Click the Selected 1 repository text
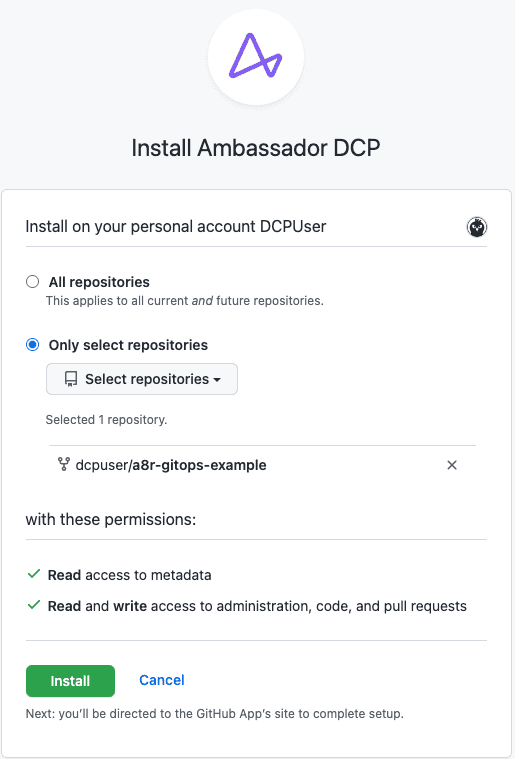Viewport: 515px width, 759px height. pyautogui.click(x=106, y=420)
